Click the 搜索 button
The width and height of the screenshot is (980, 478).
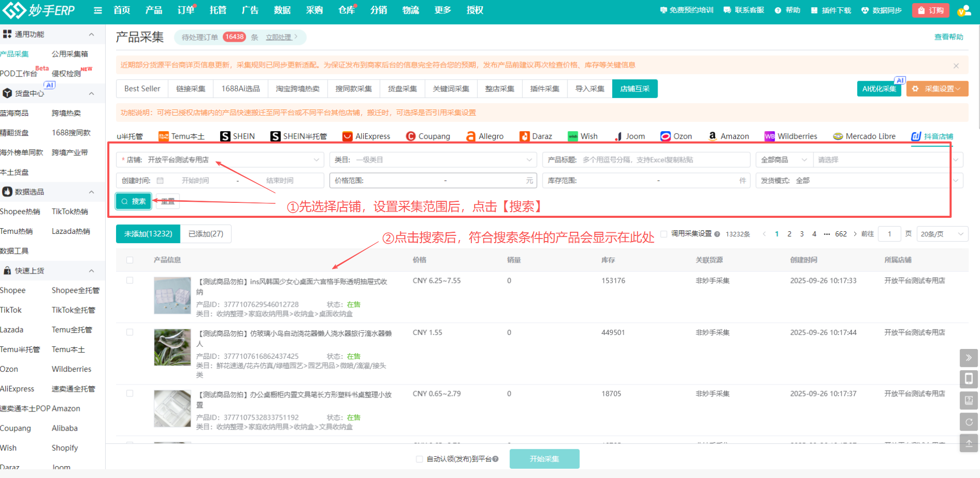coord(134,201)
